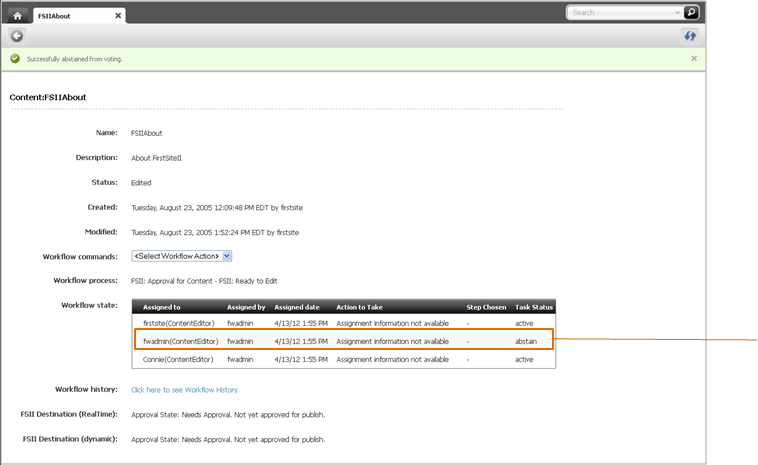Image resolution: width=758 pixels, height=465 pixels.
Task: Switch to the FSIIAbout tab
Action: point(79,15)
